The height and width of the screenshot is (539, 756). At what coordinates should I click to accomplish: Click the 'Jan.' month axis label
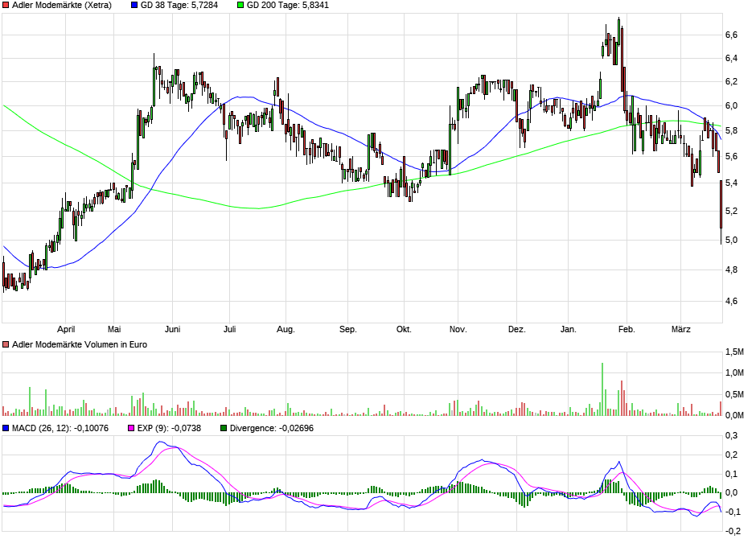tap(569, 330)
